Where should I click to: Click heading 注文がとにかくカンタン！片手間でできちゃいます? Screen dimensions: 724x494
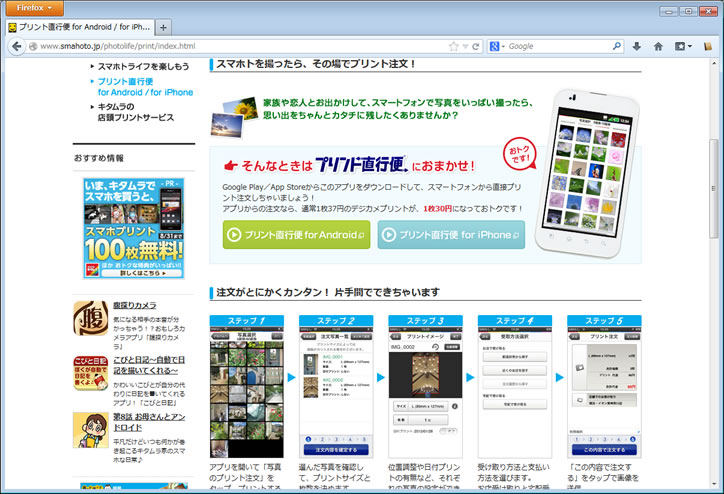click(328, 292)
